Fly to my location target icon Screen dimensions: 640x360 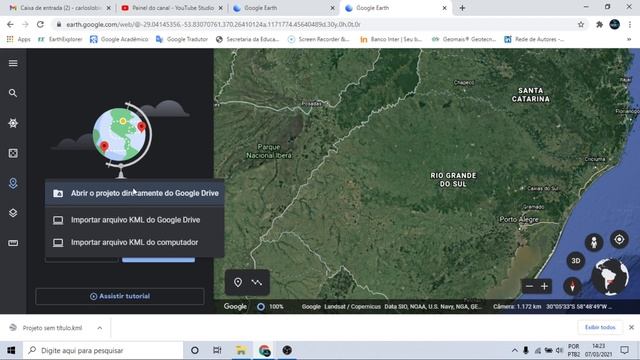pos(619,240)
